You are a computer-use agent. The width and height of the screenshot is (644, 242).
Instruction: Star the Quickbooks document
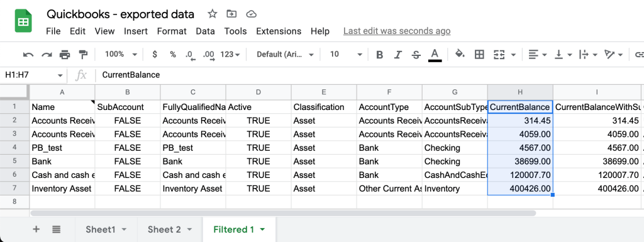pyautogui.click(x=212, y=14)
